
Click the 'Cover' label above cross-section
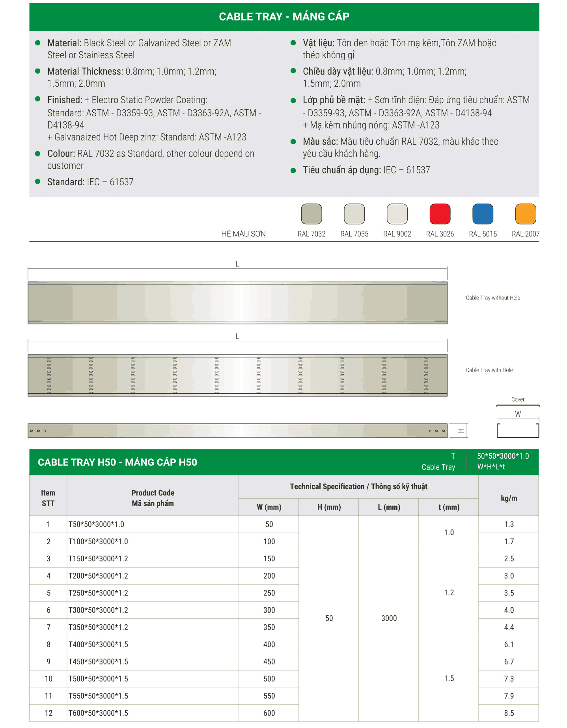point(518,399)
